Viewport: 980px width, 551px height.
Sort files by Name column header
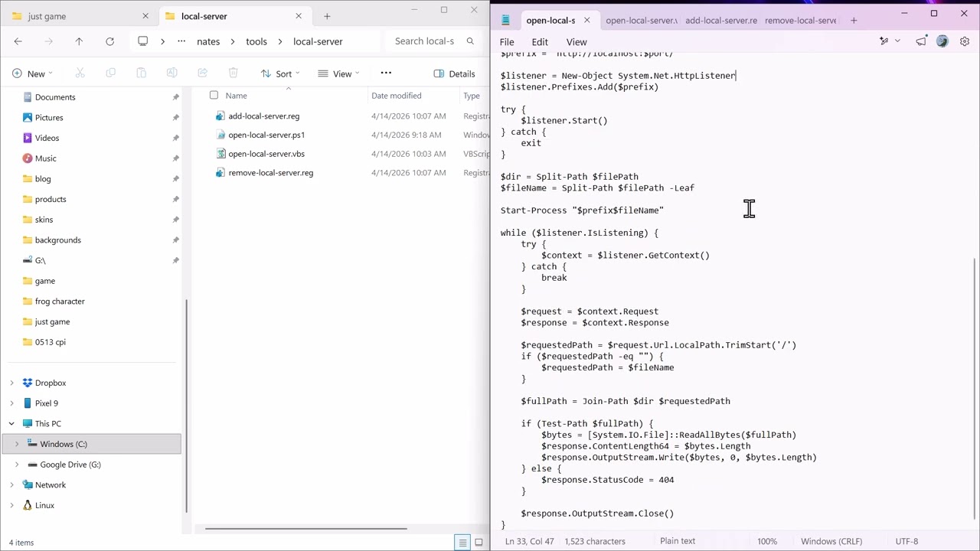(x=236, y=96)
